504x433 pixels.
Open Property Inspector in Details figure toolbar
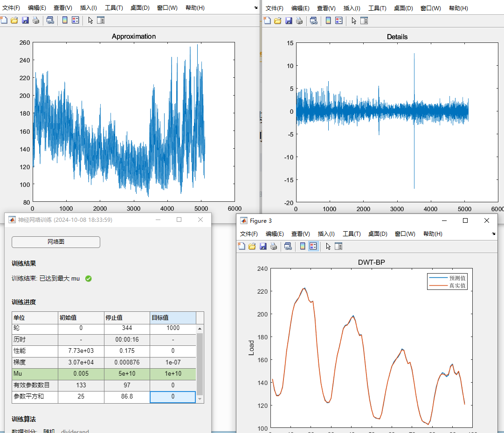point(364,21)
